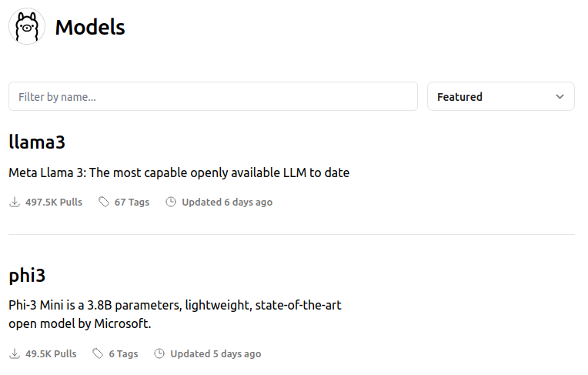Focus the Filter by name field
Image resolution: width=588 pixels, height=375 pixels.
tap(212, 97)
